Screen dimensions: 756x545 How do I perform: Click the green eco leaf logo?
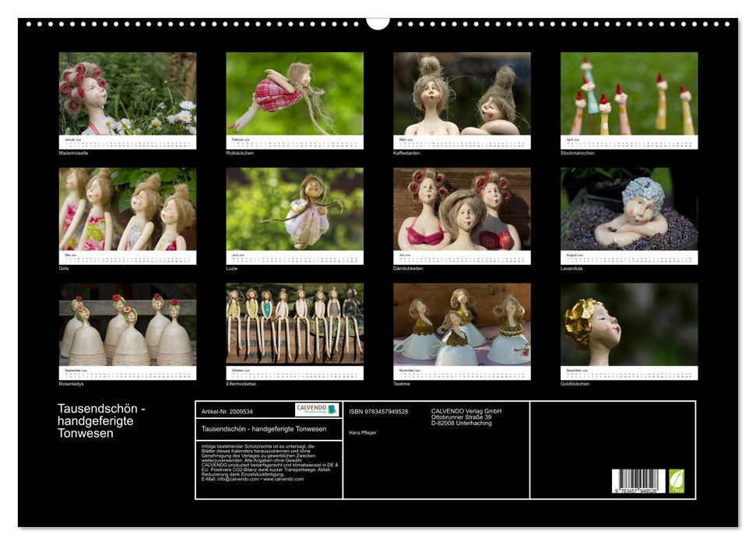677,480
